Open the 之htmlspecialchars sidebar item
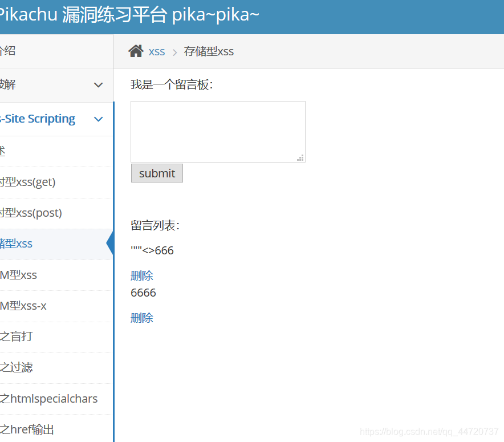The image size is (504, 442). click(x=48, y=399)
